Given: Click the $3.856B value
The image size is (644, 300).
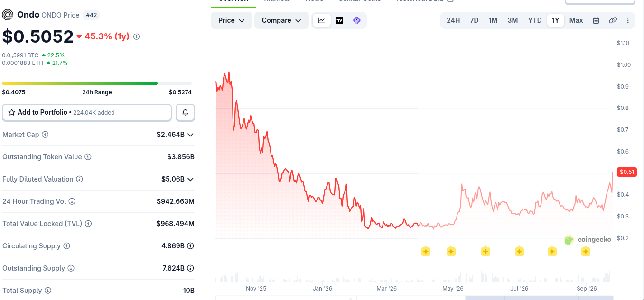Looking at the screenshot, I should click(181, 157).
